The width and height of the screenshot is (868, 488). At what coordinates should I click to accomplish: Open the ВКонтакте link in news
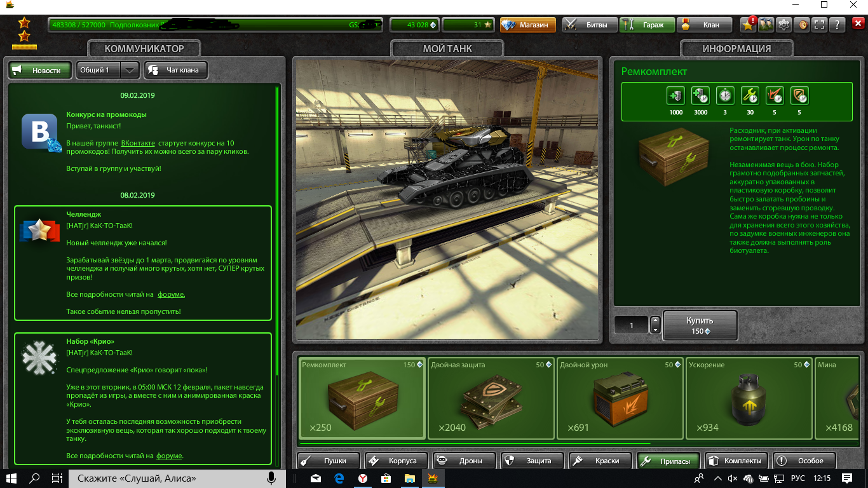pos(138,144)
